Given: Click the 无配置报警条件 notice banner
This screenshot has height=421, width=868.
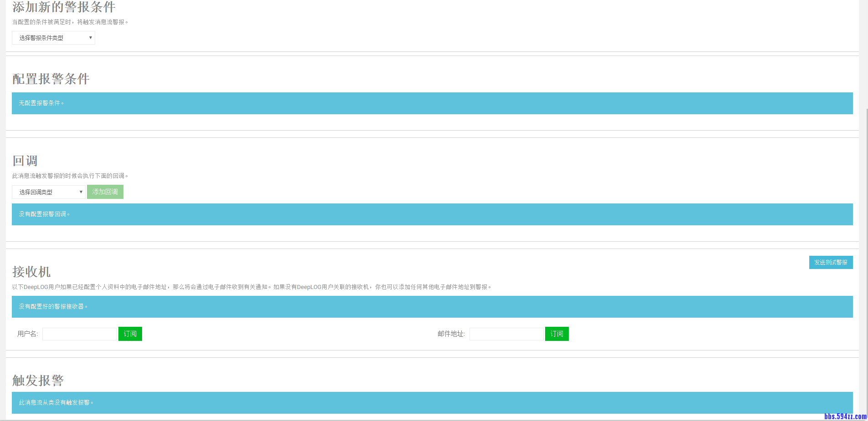Looking at the screenshot, I should coord(432,103).
